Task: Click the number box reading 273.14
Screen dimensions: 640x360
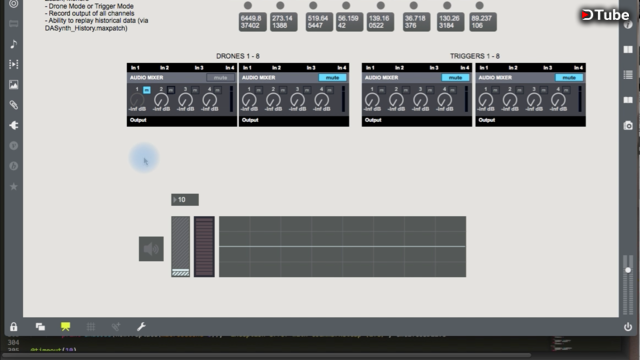Action: point(284,22)
